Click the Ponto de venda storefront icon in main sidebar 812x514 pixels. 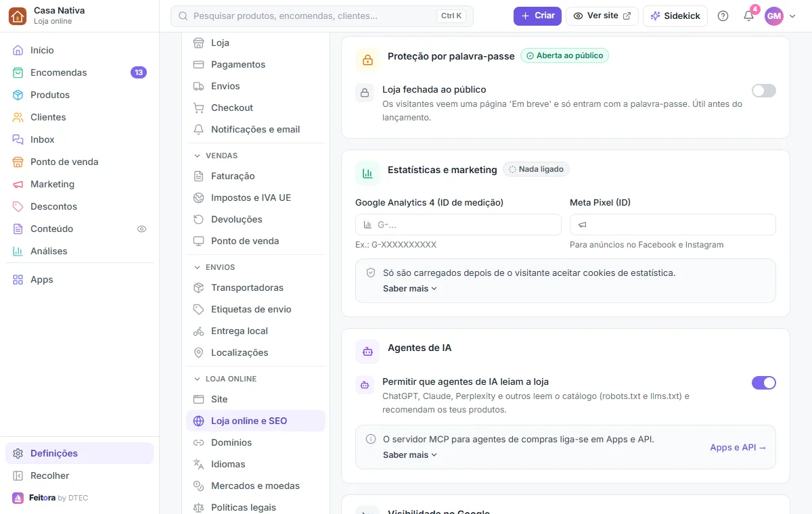(x=18, y=162)
